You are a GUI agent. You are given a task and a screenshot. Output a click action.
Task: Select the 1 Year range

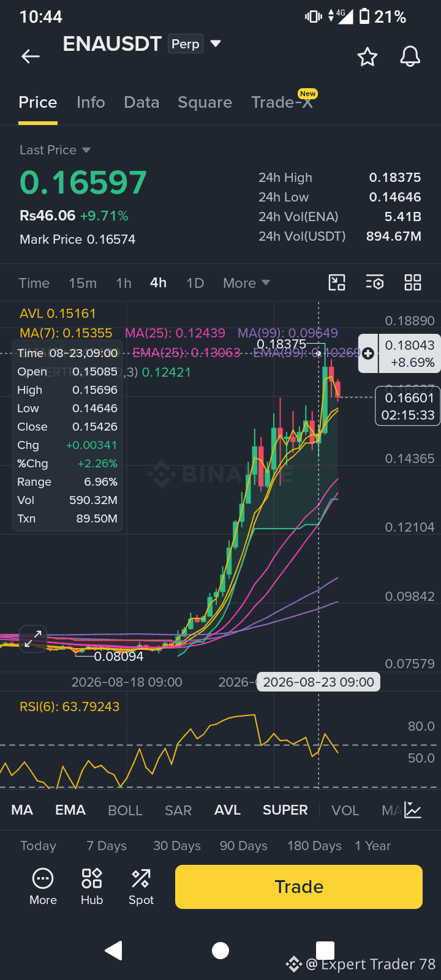click(372, 846)
